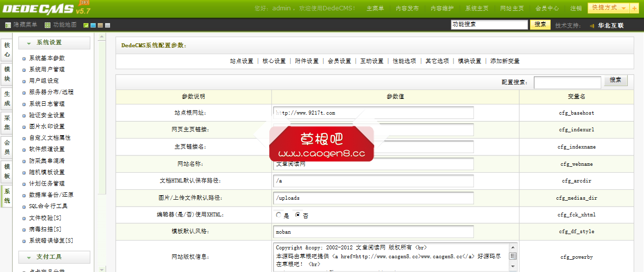Open 主菜单 in top navigation

point(375,8)
